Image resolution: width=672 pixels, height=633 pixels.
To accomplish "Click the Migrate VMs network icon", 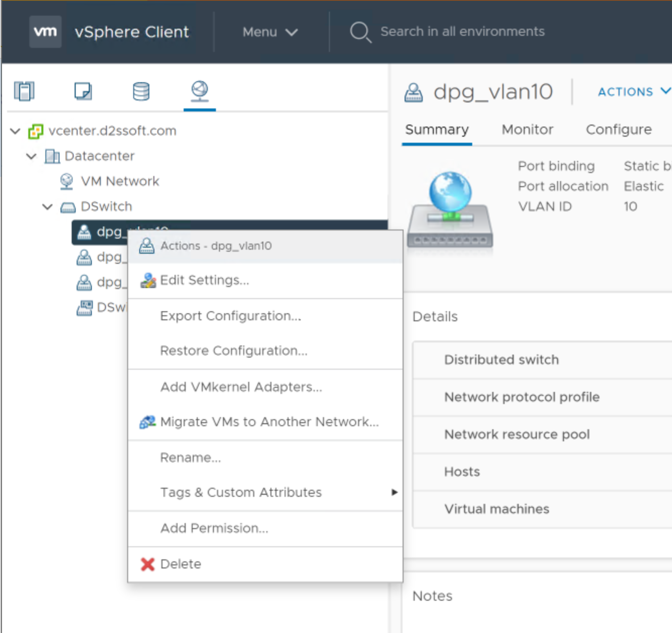I will [147, 422].
